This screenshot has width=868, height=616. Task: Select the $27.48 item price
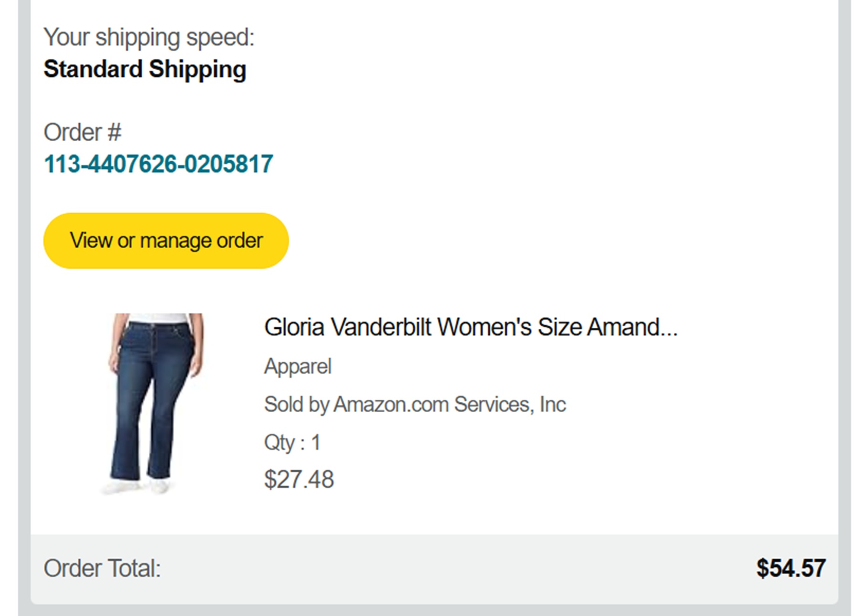(299, 479)
